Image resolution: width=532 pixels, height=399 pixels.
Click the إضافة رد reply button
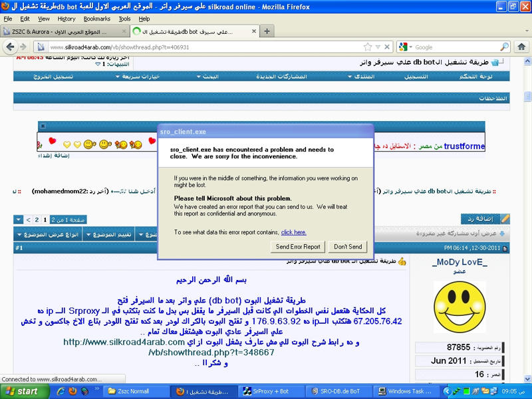pyautogui.click(x=485, y=219)
